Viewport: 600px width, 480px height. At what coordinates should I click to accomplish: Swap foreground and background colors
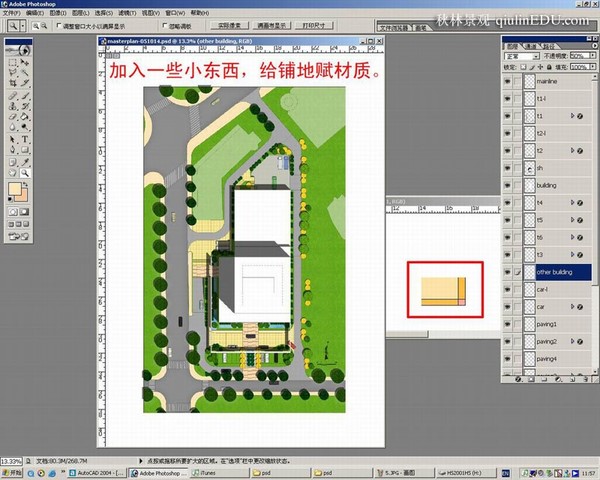25,184
